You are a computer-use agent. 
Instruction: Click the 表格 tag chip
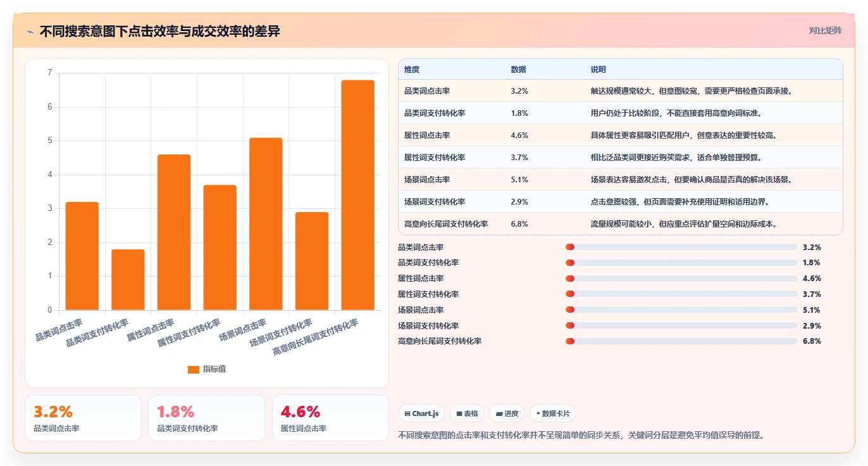[467, 413]
